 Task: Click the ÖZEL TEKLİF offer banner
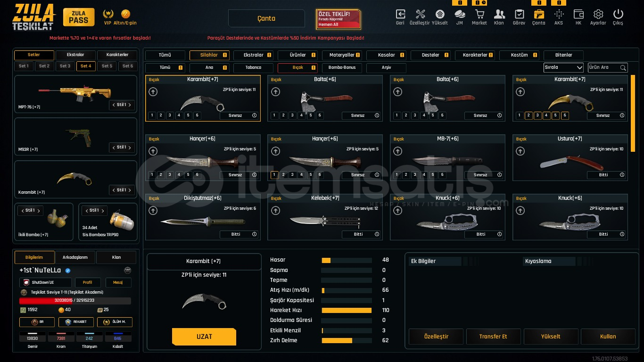(x=339, y=19)
